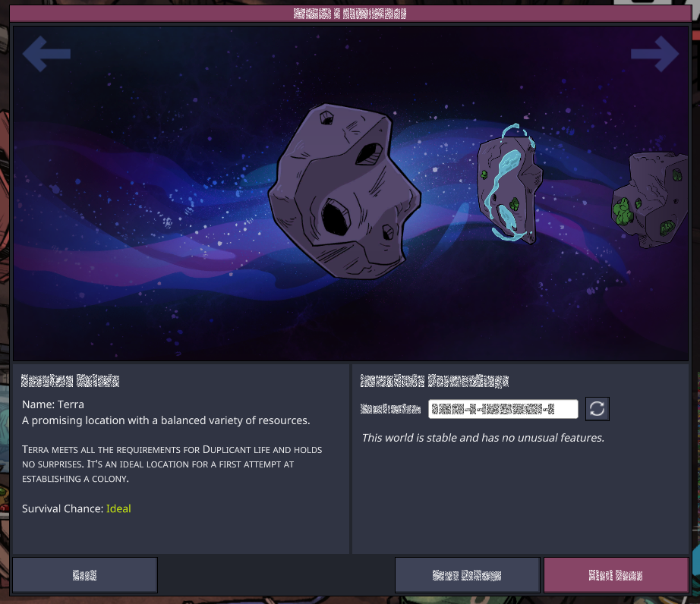Click the 'Terra meets all the requirements' paragraph
Screen dimensions: 700x604
click(x=172, y=464)
